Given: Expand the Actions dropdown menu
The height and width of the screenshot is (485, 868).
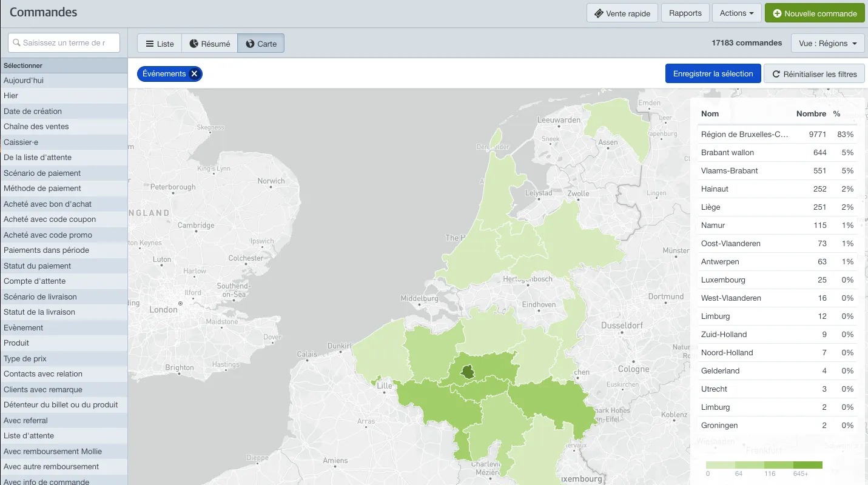Looking at the screenshot, I should point(736,13).
